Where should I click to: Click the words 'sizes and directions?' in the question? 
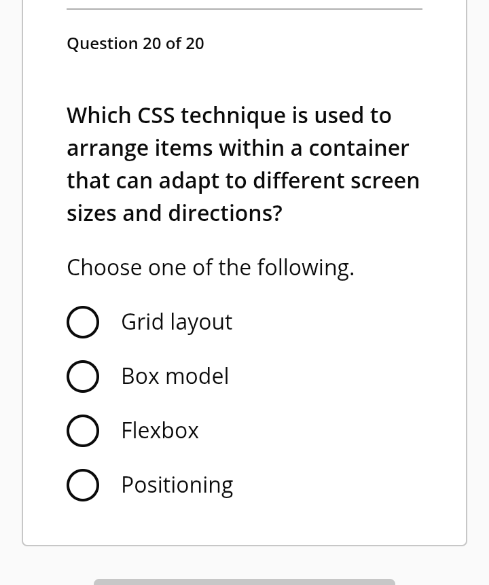(175, 213)
